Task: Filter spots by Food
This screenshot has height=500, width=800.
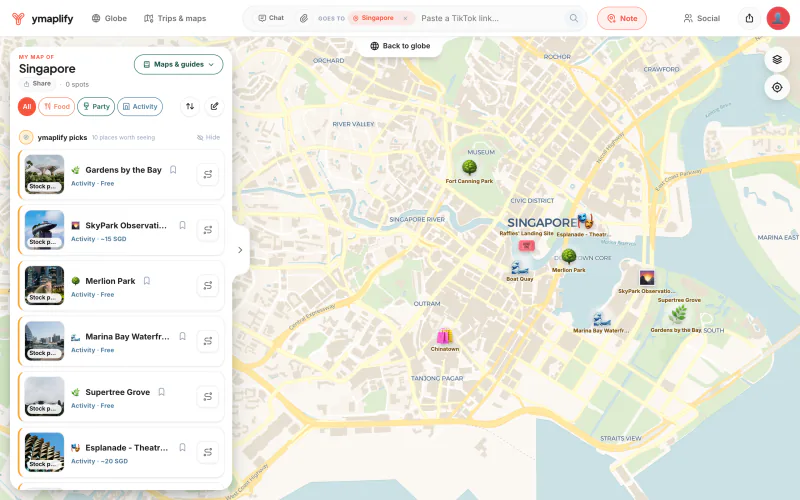Action: (x=57, y=107)
